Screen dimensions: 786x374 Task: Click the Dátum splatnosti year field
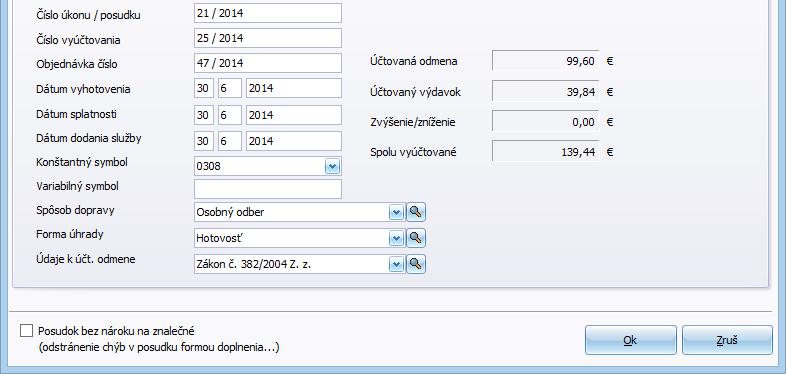point(294,115)
